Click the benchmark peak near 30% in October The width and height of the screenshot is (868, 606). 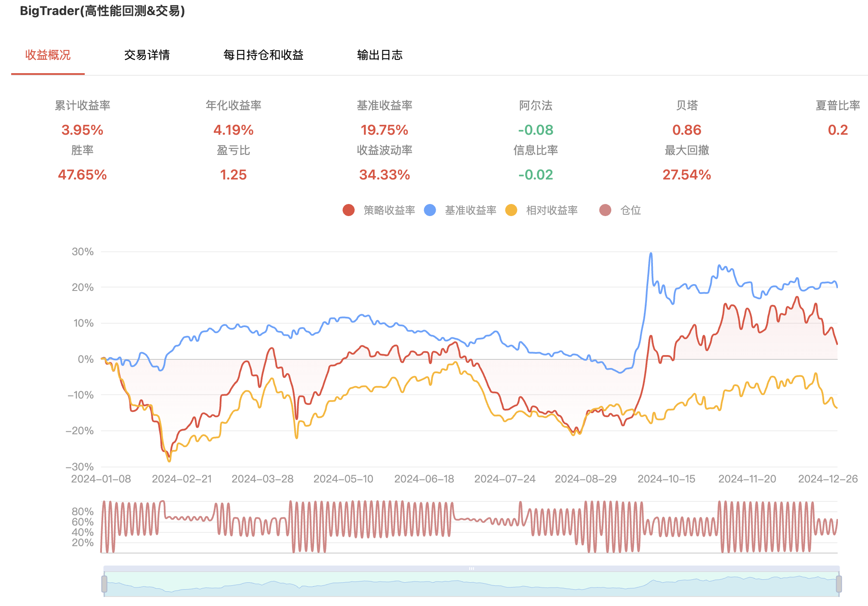click(651, 254)
